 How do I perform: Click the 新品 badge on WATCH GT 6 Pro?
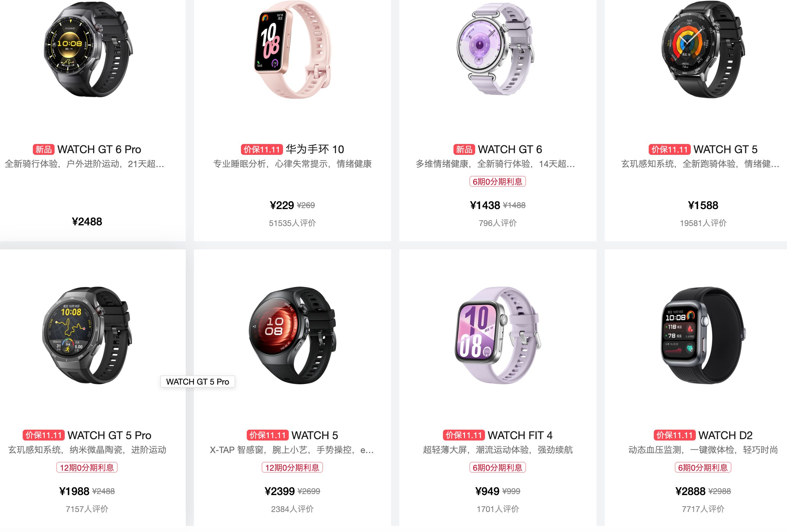click(x=44, y=149)
